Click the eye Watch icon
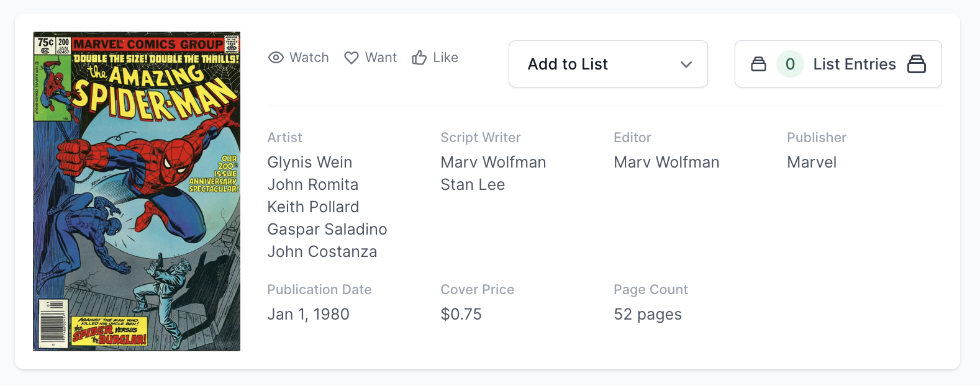Viewport: 980px width, 386px height. point(276,58)
